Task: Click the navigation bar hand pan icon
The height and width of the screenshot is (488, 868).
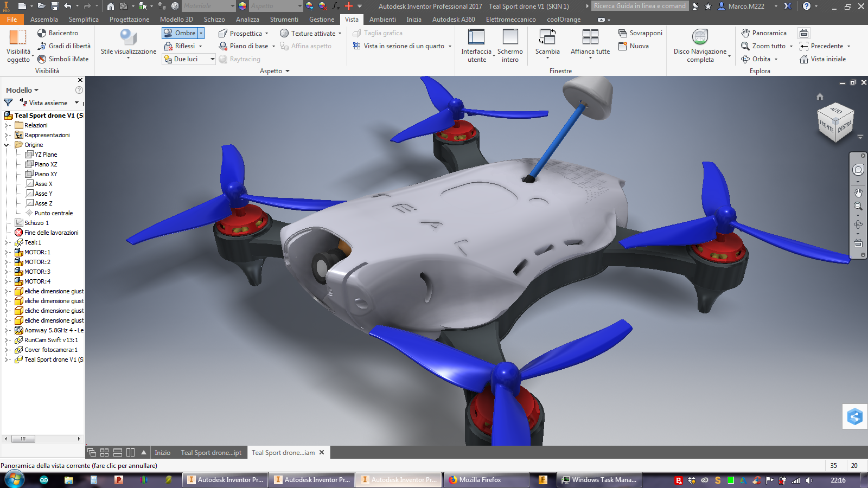Action: 858,192
